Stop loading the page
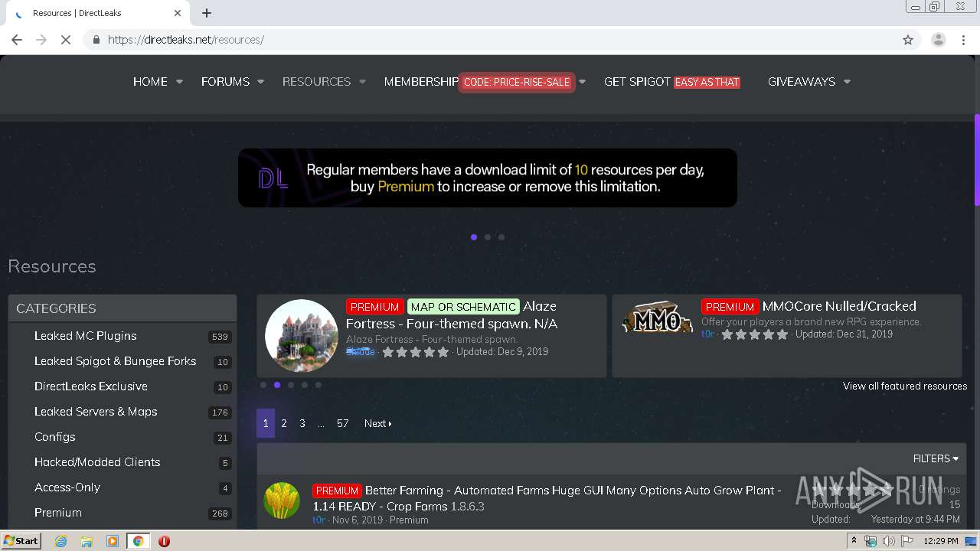980x551 pixels. tap(66, 40)
